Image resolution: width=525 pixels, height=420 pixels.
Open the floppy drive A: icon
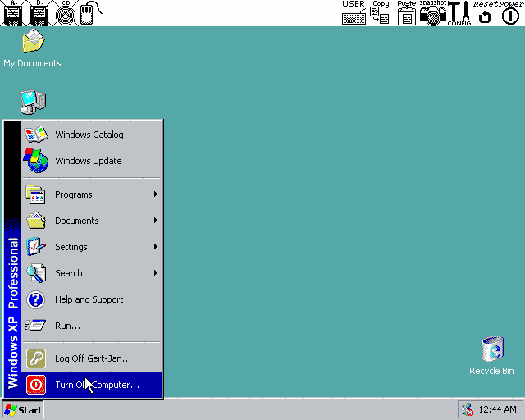(x=13, y=13)
